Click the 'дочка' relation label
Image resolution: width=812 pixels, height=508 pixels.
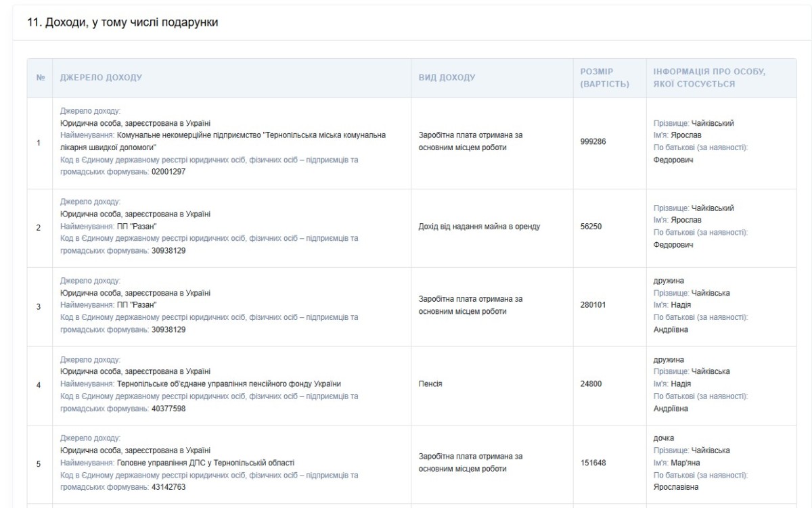664,438
